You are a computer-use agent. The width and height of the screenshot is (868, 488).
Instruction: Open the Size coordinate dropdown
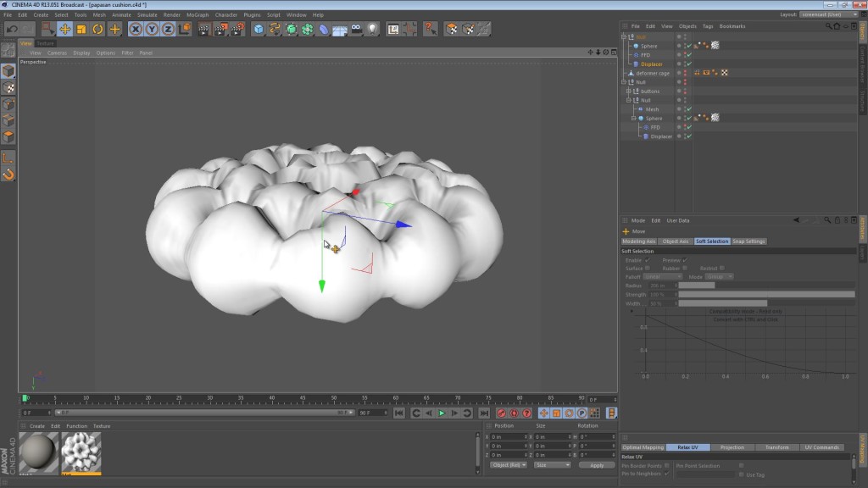tap(552, 465)
